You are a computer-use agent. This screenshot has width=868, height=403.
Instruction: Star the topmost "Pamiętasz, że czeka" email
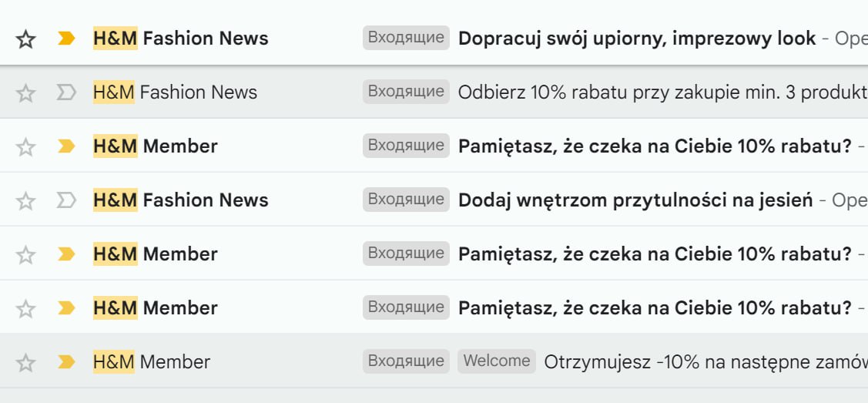[x=25, y=147]
